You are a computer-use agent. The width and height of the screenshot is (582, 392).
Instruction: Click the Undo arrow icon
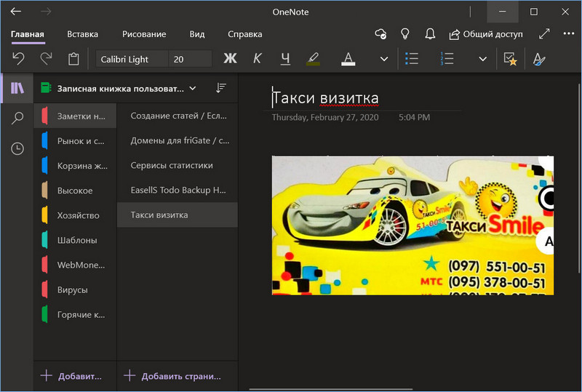20,59
